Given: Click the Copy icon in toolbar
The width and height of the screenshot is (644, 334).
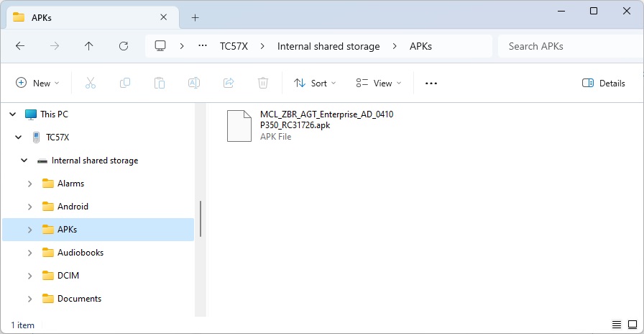Looking at the screenshot, I should coord(125,83).
